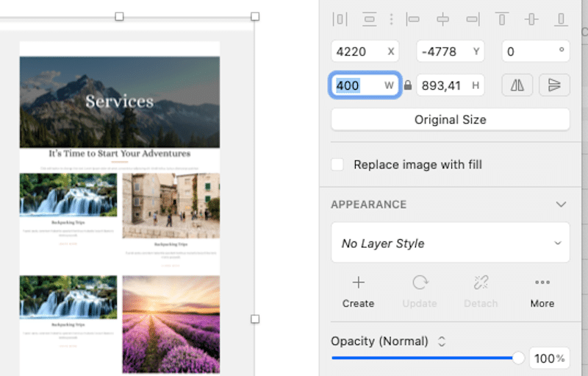
Task: Align layers vertically centered
Action: (531, 19)
